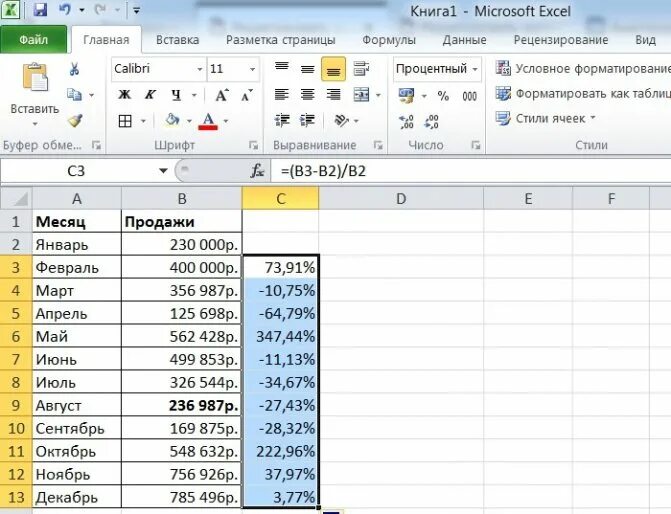Expand the font color dropdown arrow
The height and width of the screenshot is (514, 671).
coord(226,121)
